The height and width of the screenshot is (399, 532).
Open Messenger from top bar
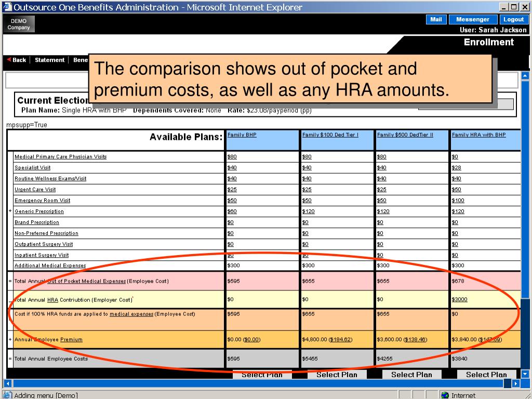point(473,19)
